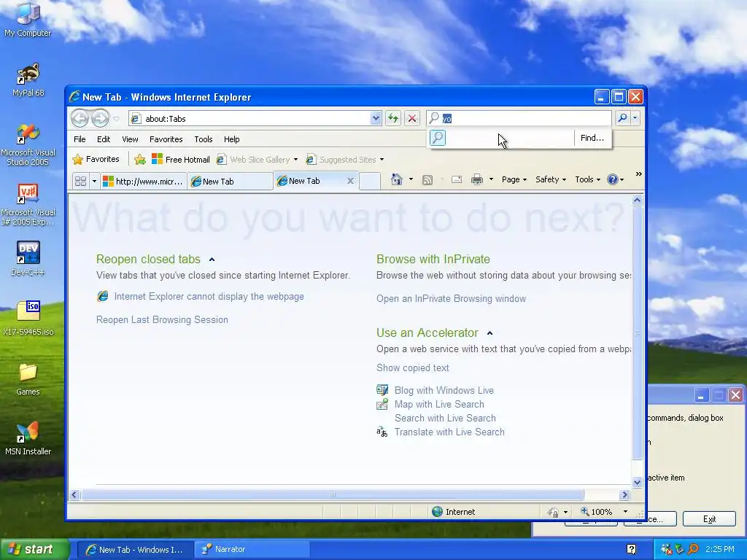This screenshot has height=560, width=747.
Task: Open Tools command bar dropdown
Action: [x=587, y=179]
